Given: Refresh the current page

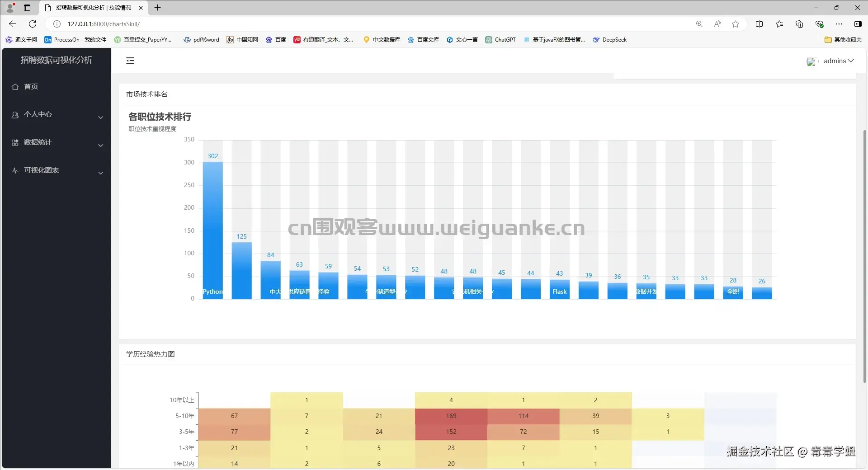Looking at the screenshot, I should point(33,24).
